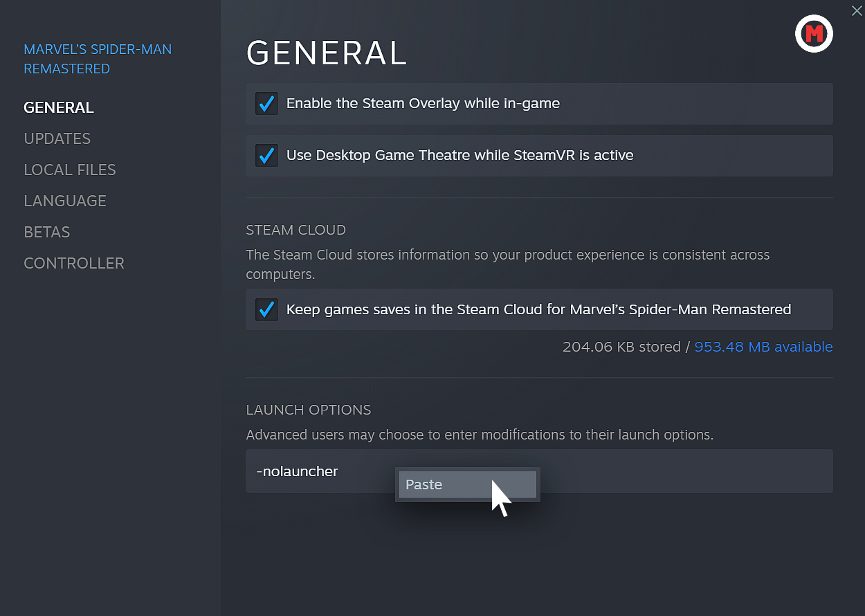Click the STEAM CLOUD section heading
Image resolution: width=865 pixels, height=616 pixels.
(x=295, y=230)
